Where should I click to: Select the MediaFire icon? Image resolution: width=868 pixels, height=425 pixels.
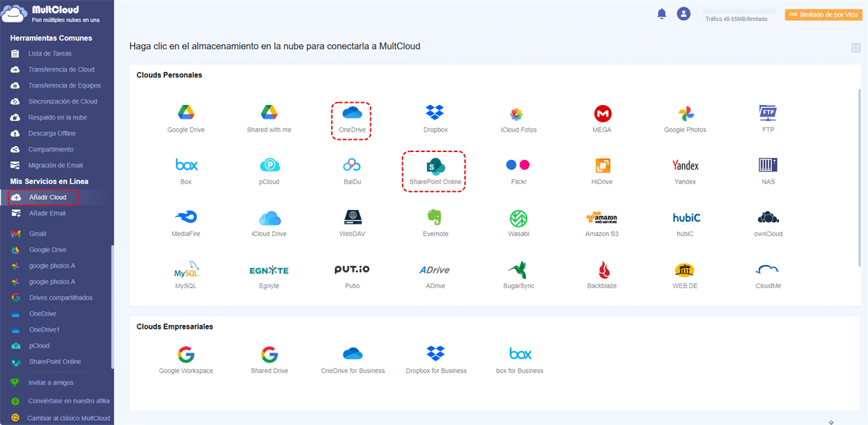click(x=186, y=217)
